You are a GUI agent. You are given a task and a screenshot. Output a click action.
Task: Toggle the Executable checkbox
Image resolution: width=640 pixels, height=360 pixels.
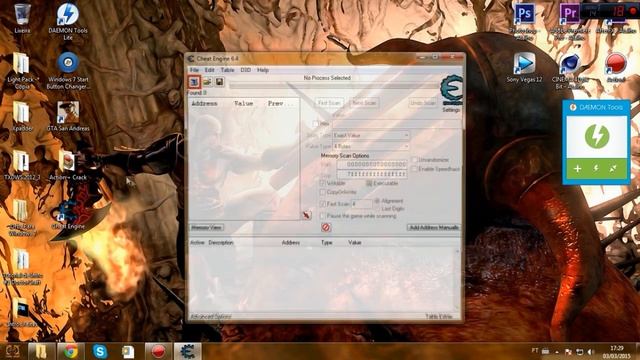point(369,183)
